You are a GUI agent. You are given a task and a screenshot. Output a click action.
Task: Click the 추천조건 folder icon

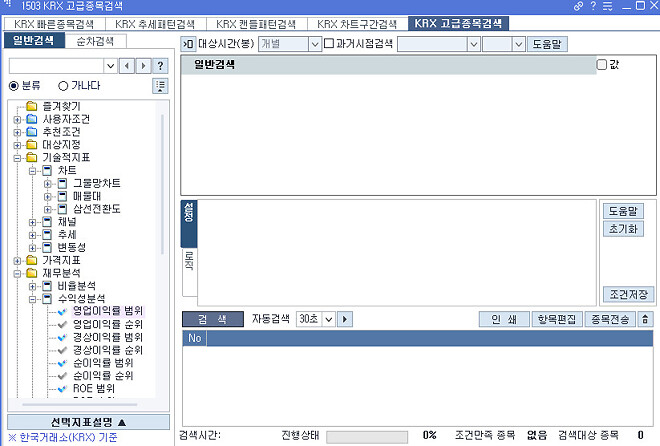coord(32,132)
